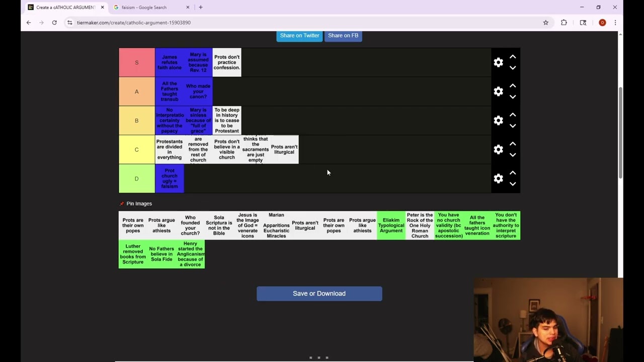Click the C tier label cell
This screenshot has width=644, height=362.
(x=136, y=149)
